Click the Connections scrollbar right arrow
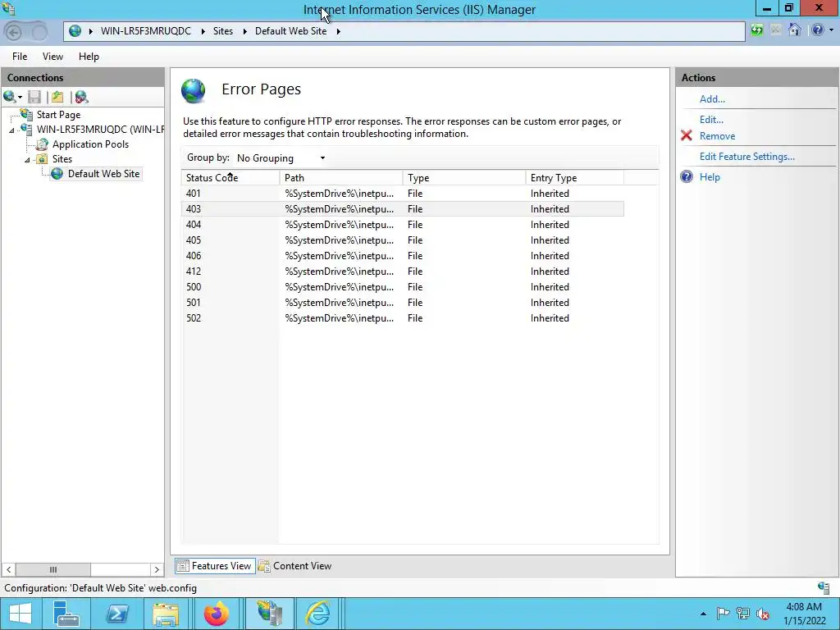 tap(157, 569)
